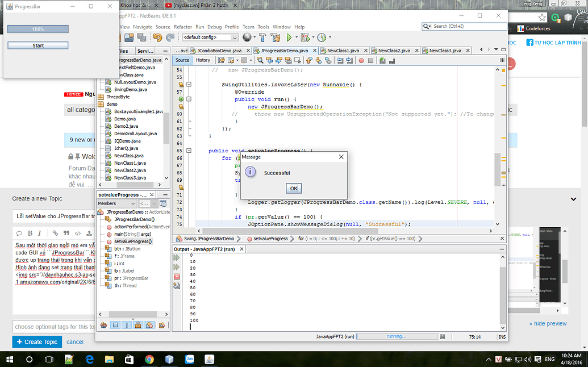Open the Members dropdown in Navigator

(x=116, y=203)
